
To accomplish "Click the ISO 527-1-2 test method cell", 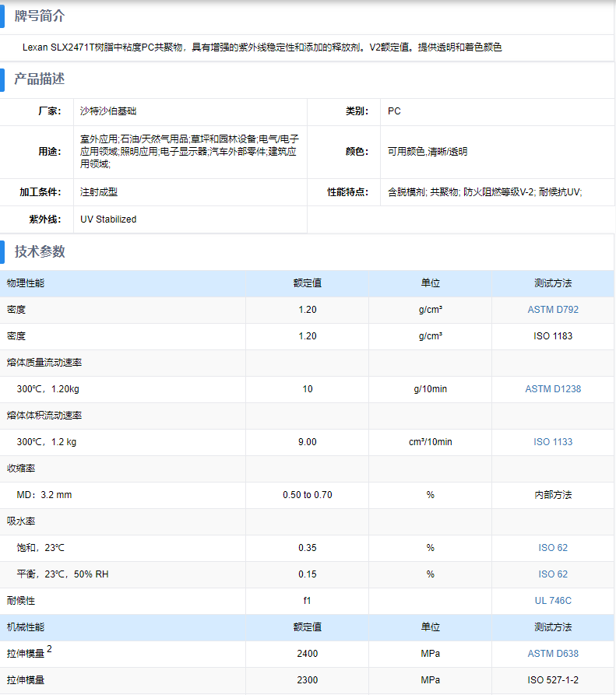I will pyautogui.click(x=553, y=680).
